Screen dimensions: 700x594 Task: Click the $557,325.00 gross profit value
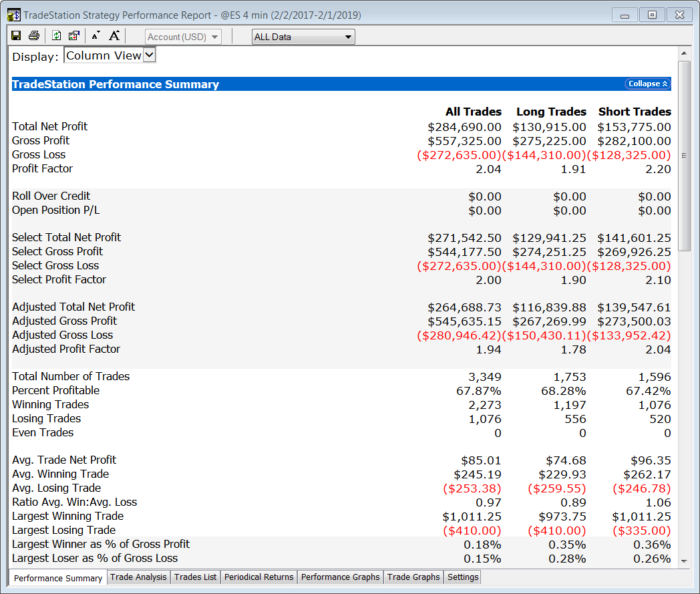point(464,142)
